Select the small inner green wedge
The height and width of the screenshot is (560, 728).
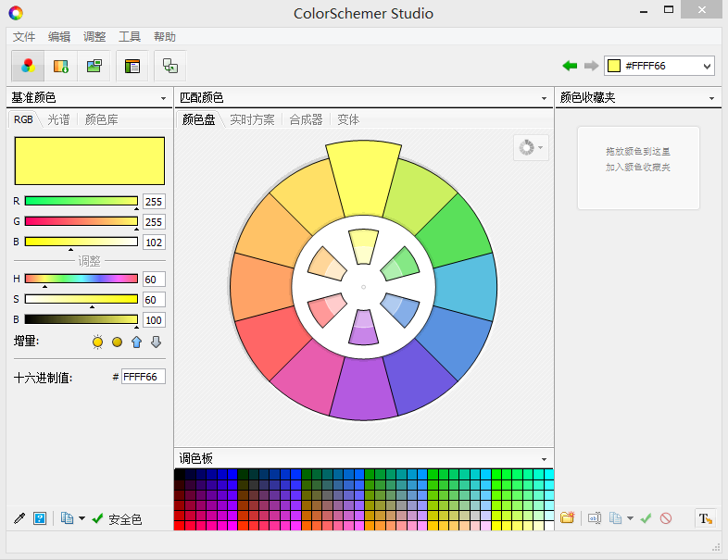click(x=400, y=265)
